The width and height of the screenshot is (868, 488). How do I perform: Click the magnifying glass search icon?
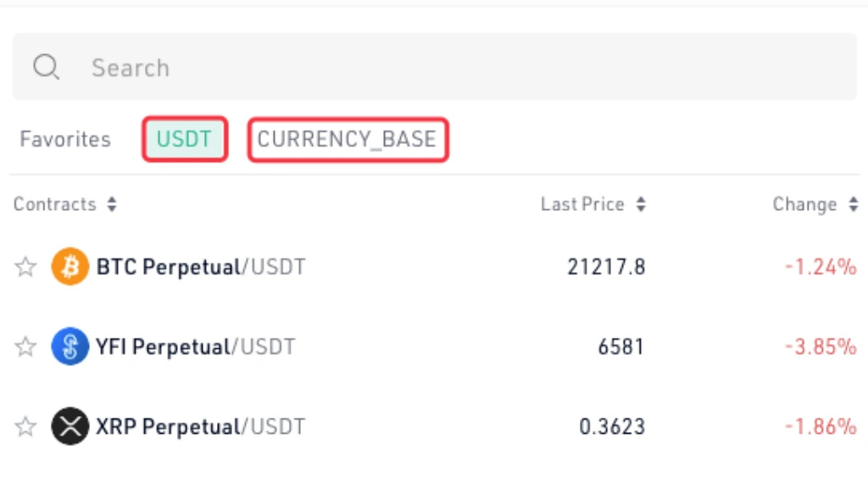tap(46, 68)
